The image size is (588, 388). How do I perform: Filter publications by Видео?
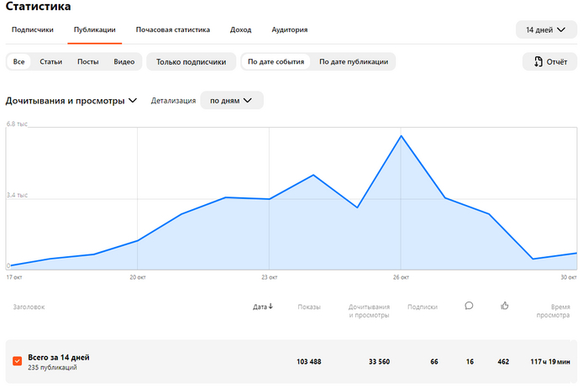(x=124, y=61)
